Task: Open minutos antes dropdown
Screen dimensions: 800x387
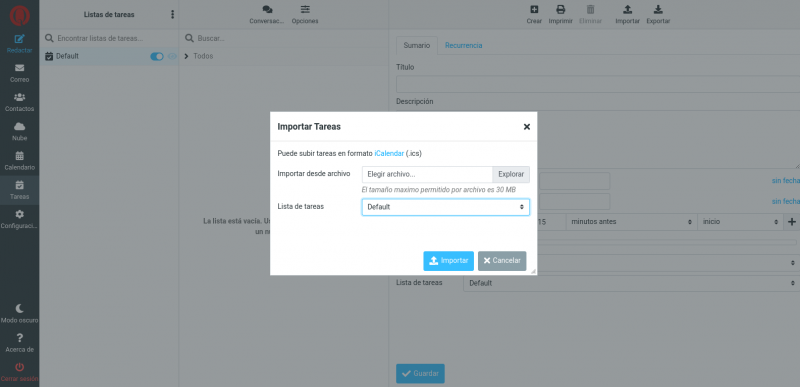Action: 631,222
